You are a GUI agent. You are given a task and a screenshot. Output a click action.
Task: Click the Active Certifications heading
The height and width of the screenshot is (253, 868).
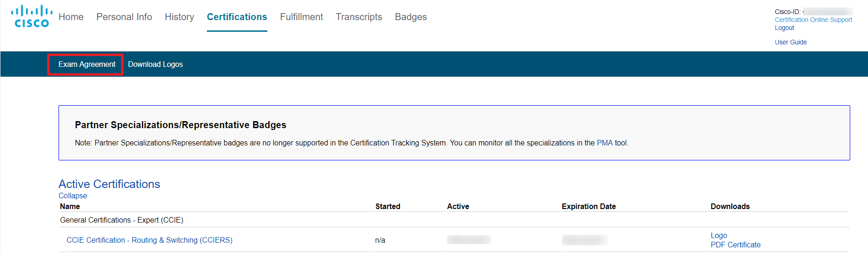point(109,184)
